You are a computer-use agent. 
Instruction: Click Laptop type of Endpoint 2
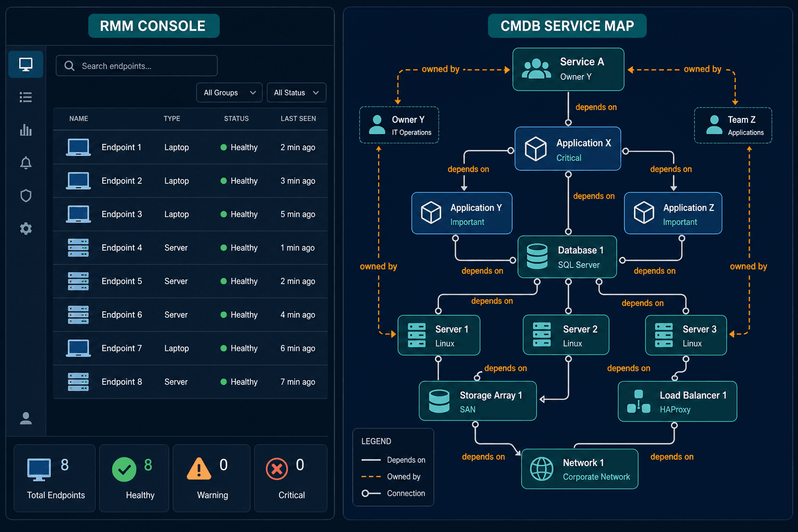177,181
